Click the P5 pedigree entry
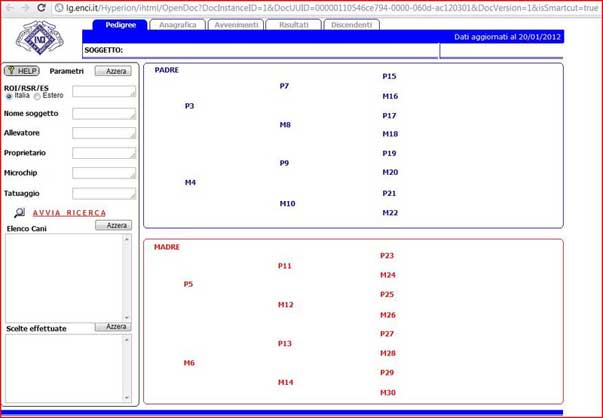 point(188,284)
